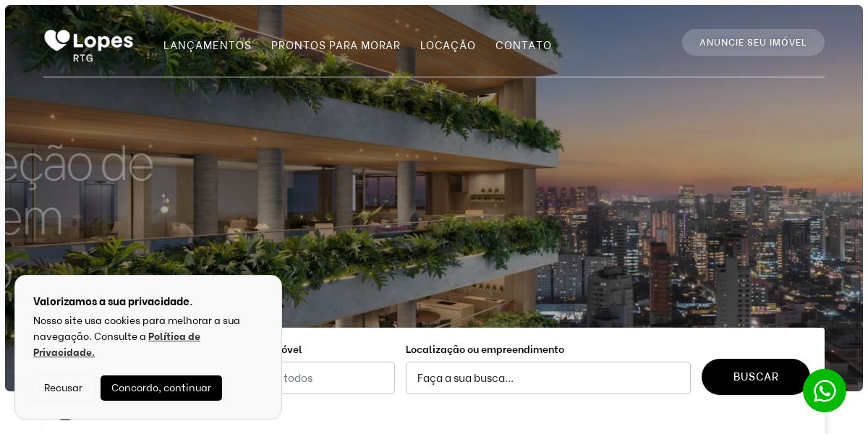The width and height of the screenshot is (868, 434).
Task: Click the cookie notice description text
Action: (x=137, y=336)
